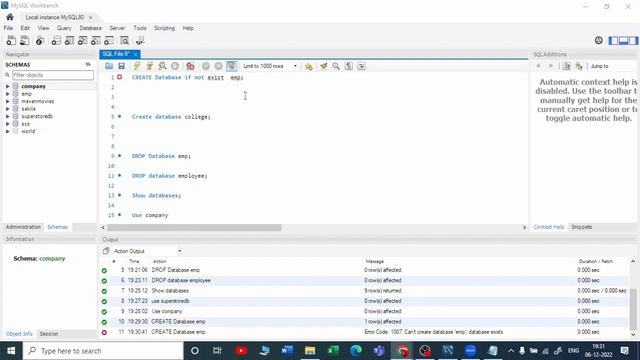Expand the emp schema

(x=7, y=94)
